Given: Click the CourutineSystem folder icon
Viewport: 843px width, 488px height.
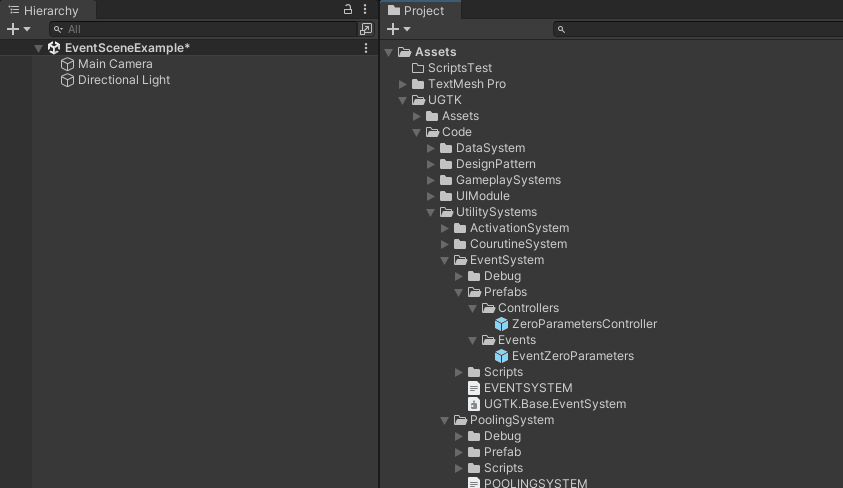Looking at the screenshot, I should (x=460, y=244).
